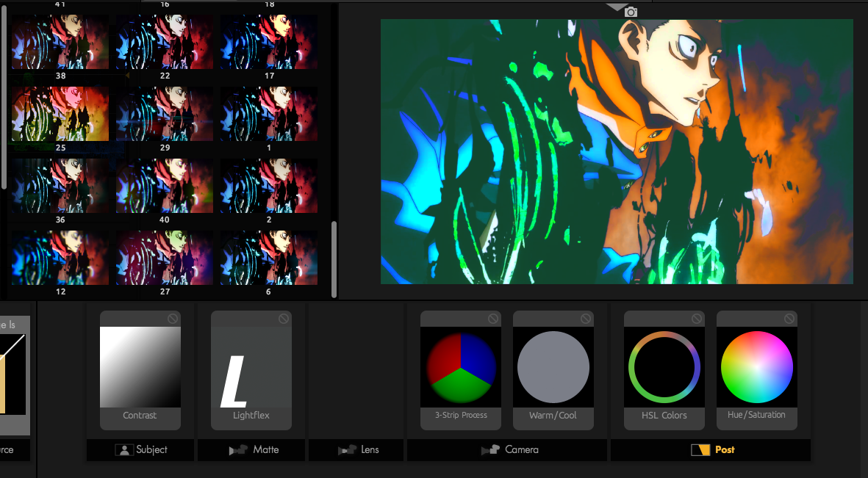
Task: Select the look thumbnail labeled 6
Action: point(269,258)
